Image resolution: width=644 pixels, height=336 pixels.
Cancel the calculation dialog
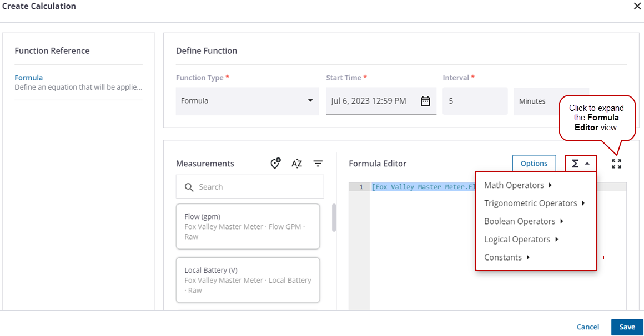[x=588, y=327]
